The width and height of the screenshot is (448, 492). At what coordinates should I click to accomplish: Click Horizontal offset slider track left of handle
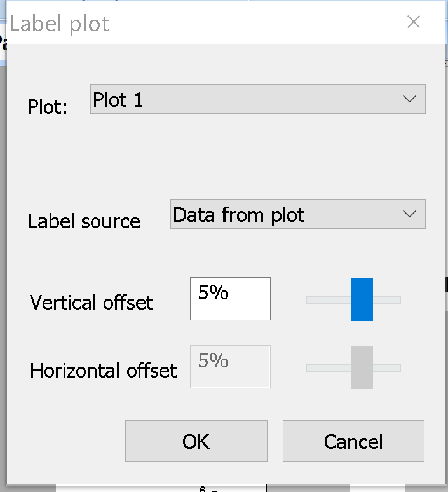328,368
